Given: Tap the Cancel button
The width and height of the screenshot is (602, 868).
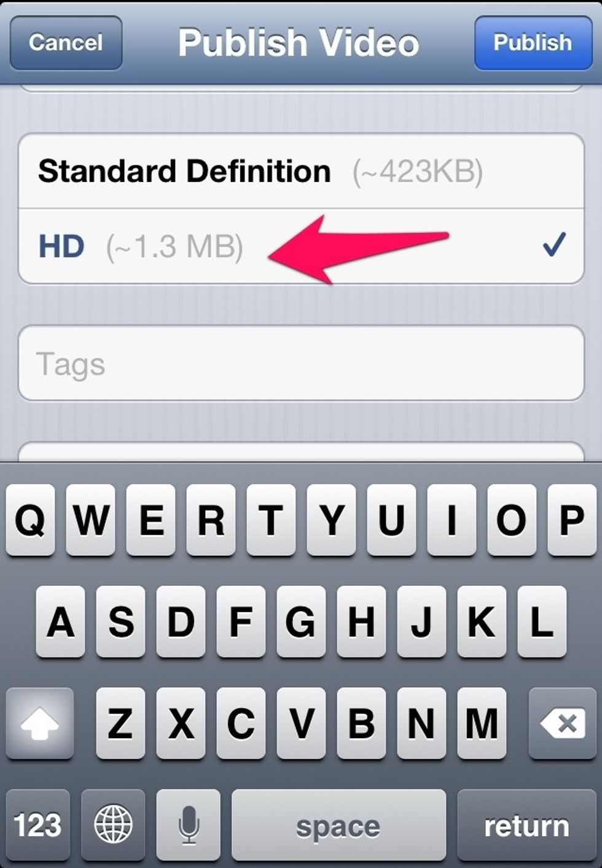Looking at the screenshot, I should coord(66,42).
